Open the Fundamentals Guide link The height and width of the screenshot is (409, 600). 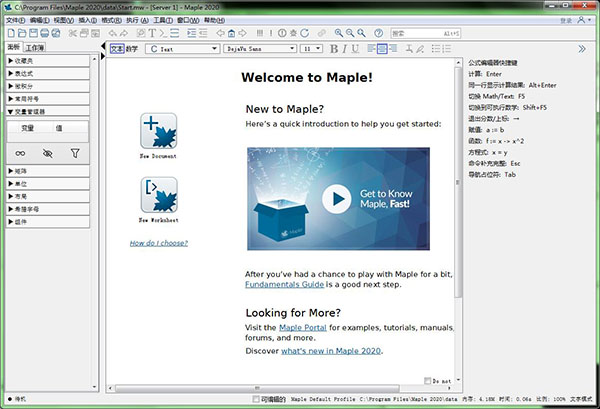(x=284, y=284)
